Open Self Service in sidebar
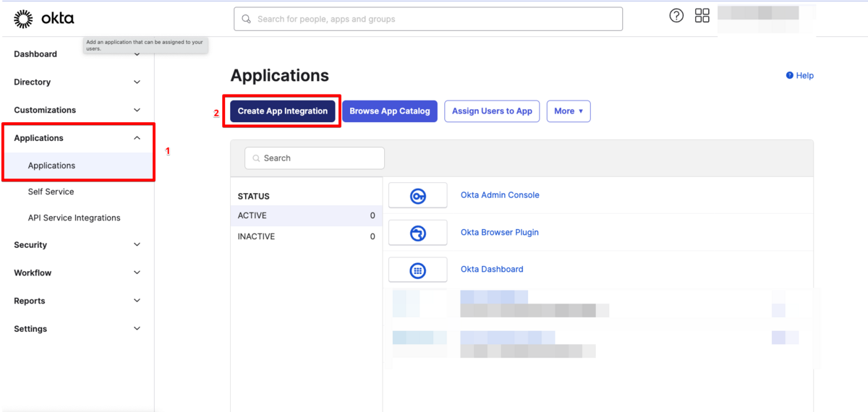 (x=51, y=192)
